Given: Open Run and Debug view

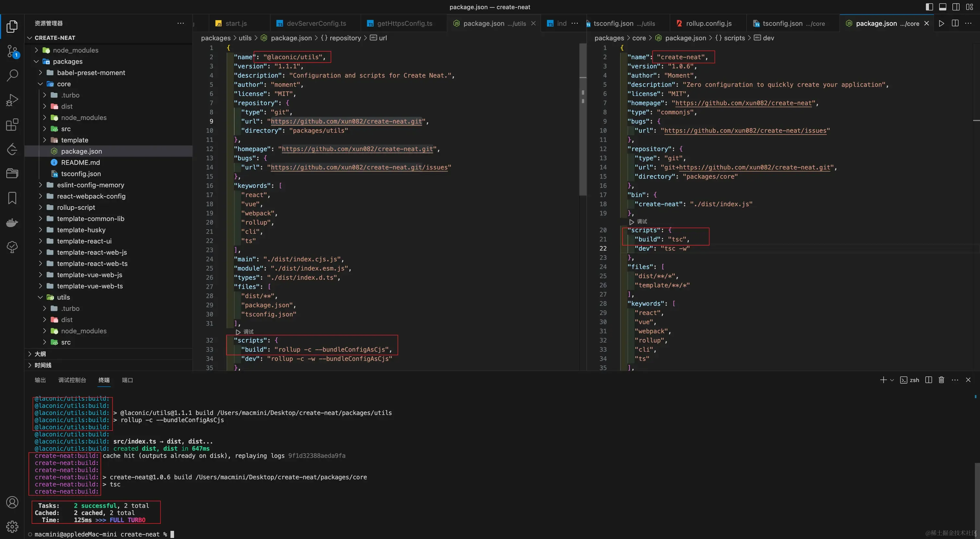Looking at the screenshot, I should tap(12, 100).
